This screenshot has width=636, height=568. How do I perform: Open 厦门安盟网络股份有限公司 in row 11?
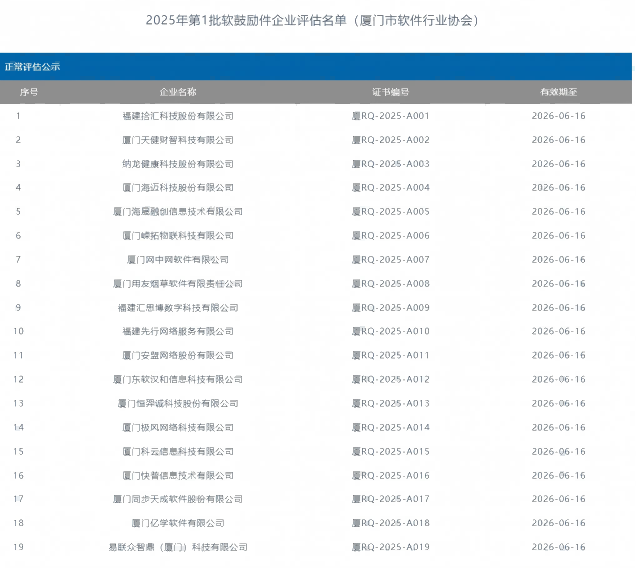178,356
